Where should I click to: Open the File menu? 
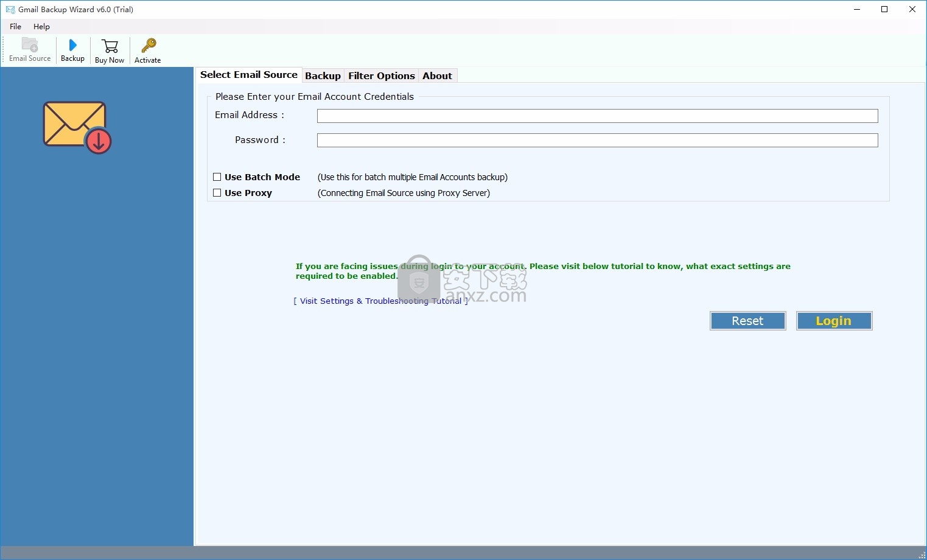pyautogui.click(x=16, y=26)
